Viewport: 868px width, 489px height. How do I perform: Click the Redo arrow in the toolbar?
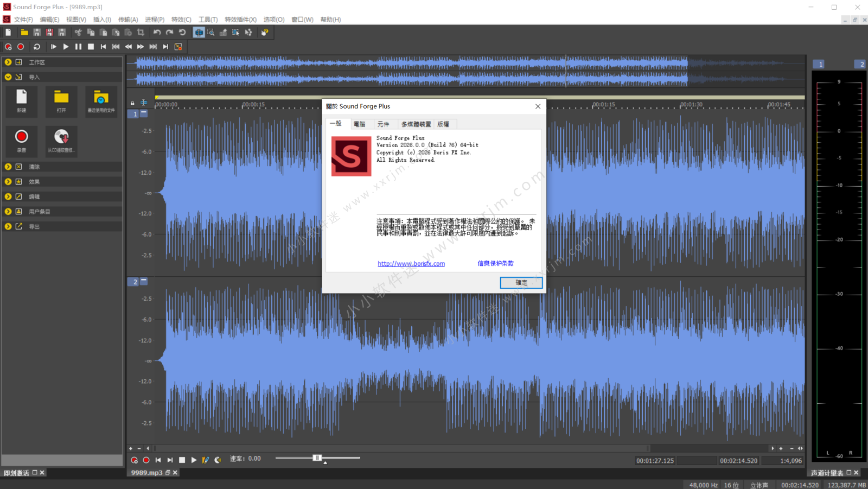[x=170, y=33]
